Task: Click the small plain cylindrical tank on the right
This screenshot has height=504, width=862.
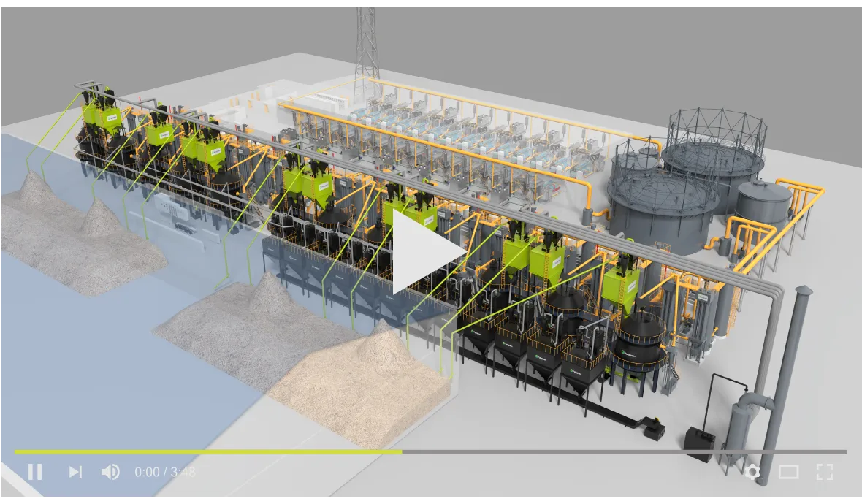Action: (763, 203)
